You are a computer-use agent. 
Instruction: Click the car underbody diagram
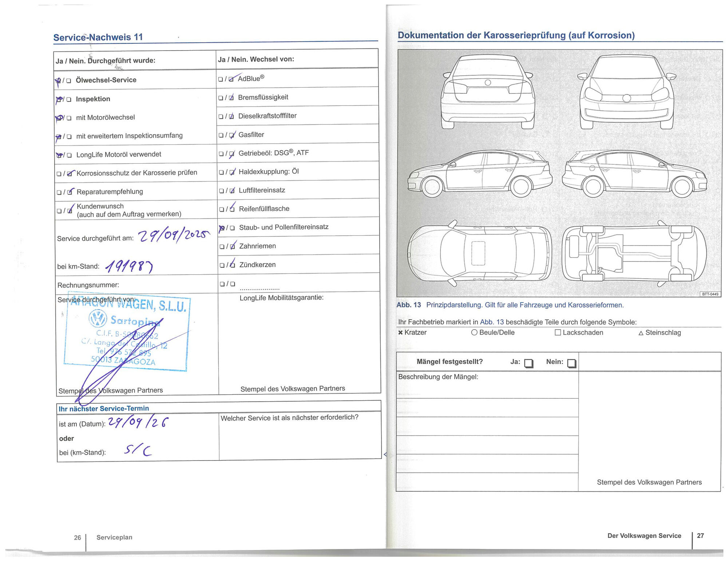tap(634, 253)
